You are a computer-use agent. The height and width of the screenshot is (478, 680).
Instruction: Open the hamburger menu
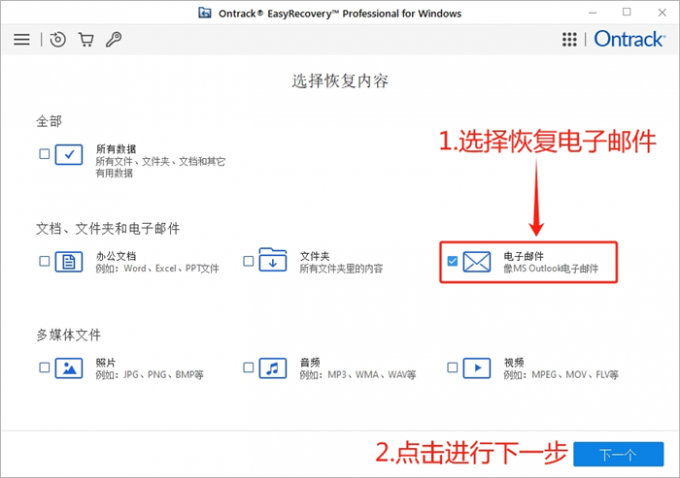click(22, 39)
